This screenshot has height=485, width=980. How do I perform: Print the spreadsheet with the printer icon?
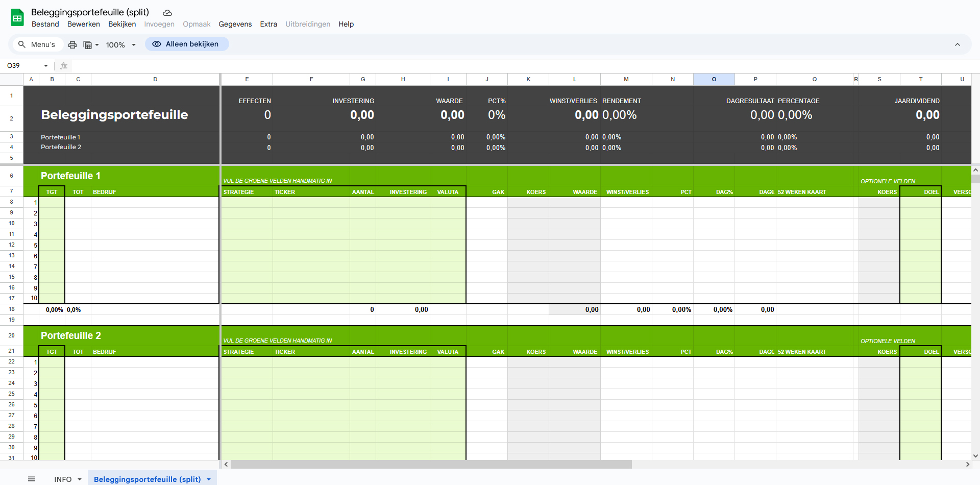pyautogui.click(x=72, y=45)
